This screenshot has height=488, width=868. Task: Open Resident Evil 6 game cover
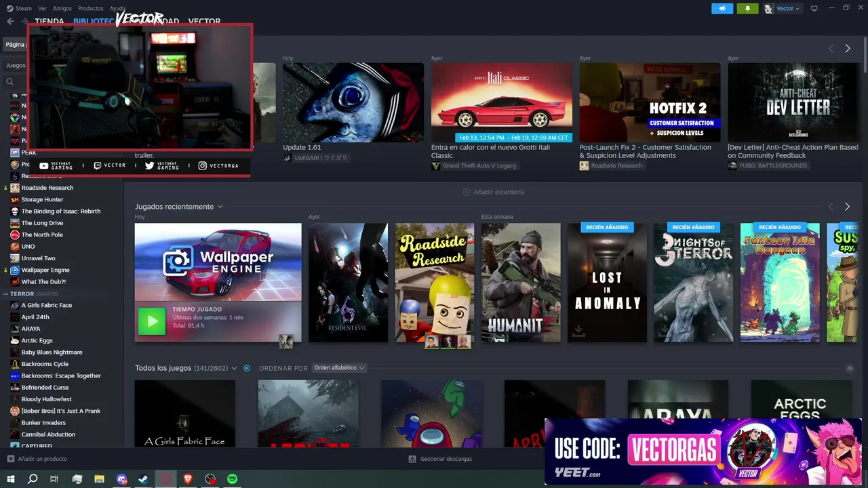pos(348,283)
